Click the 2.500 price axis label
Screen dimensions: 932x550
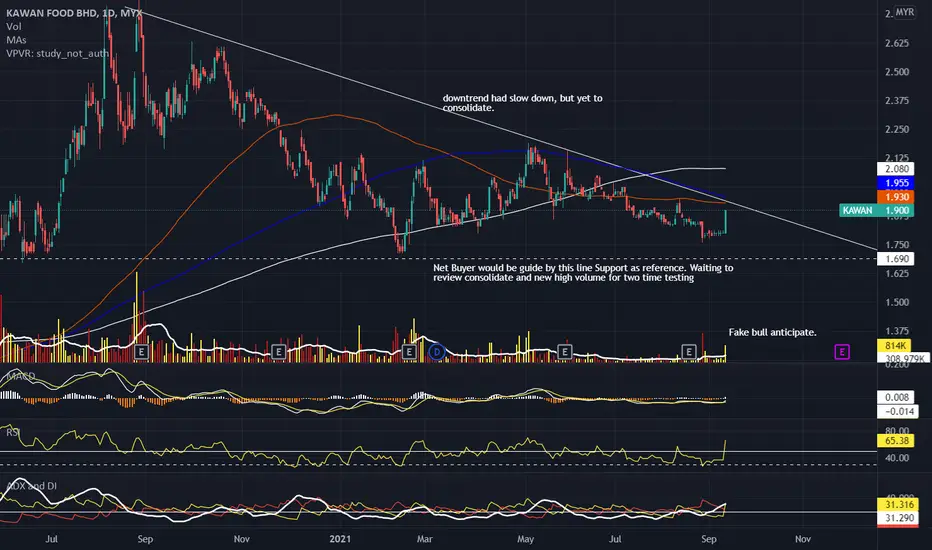[x=897, y=72]
